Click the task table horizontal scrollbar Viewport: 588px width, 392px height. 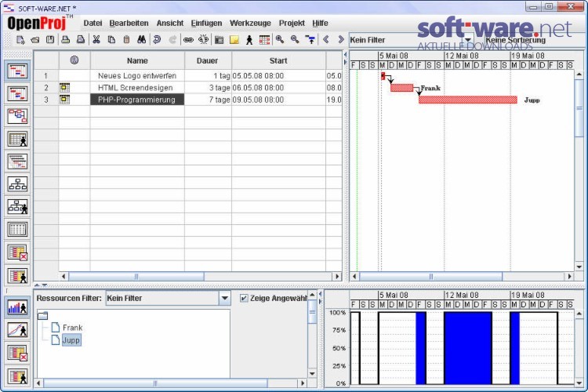[136, 277]
